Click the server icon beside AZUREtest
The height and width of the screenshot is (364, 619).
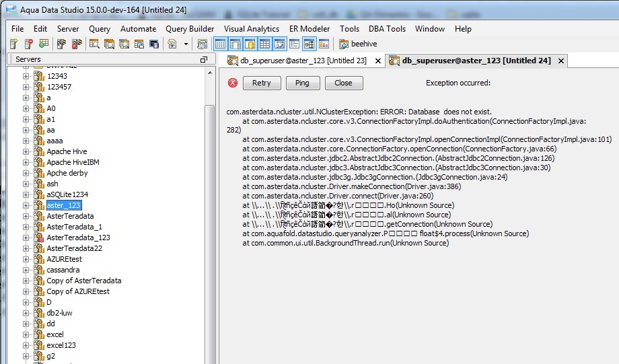(39, 259)
